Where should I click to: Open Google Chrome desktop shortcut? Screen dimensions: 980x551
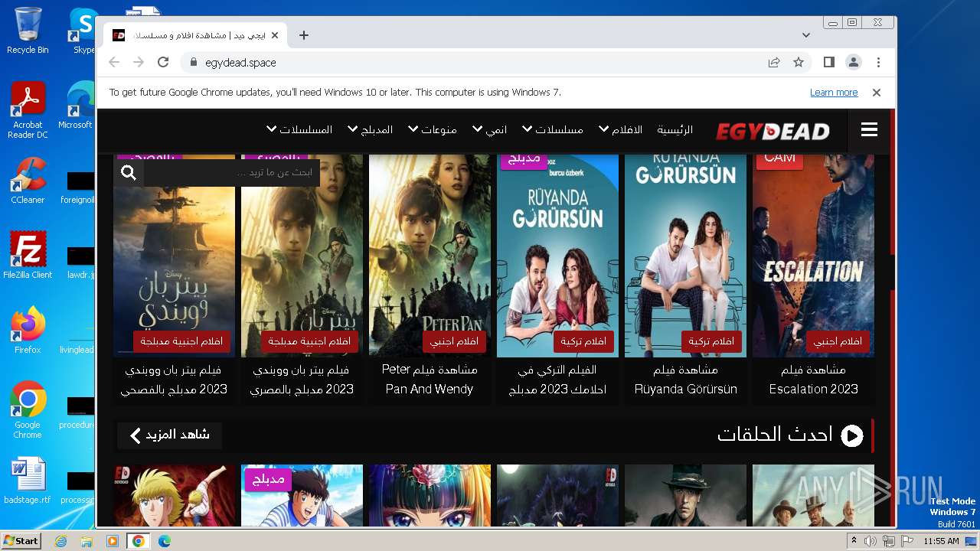click(28, 410)
